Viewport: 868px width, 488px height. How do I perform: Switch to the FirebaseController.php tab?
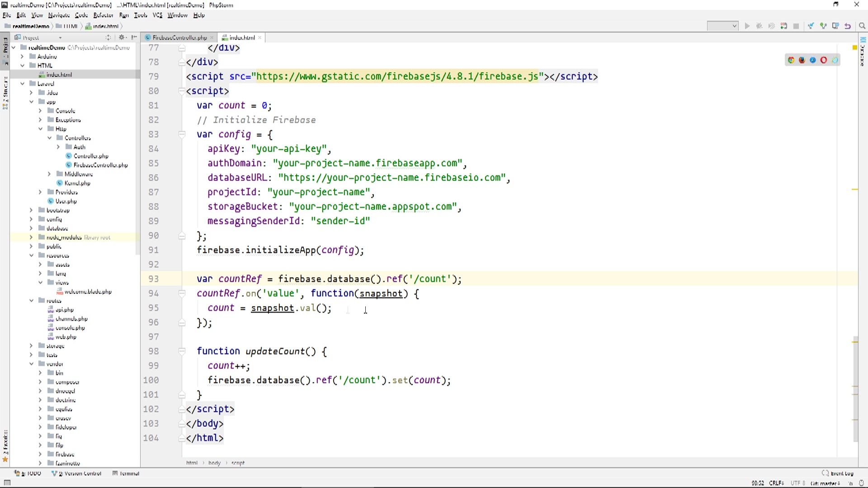[179, 38]
